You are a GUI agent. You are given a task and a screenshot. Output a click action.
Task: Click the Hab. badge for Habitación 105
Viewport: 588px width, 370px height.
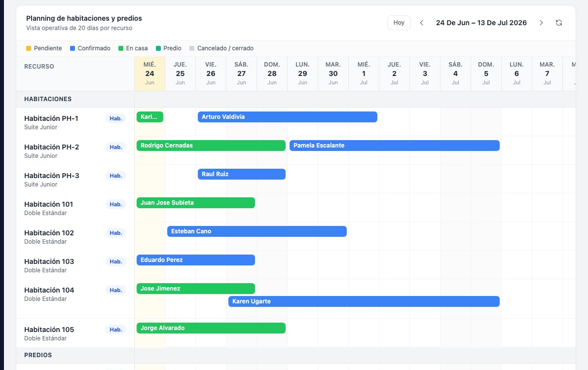(116, 330)
